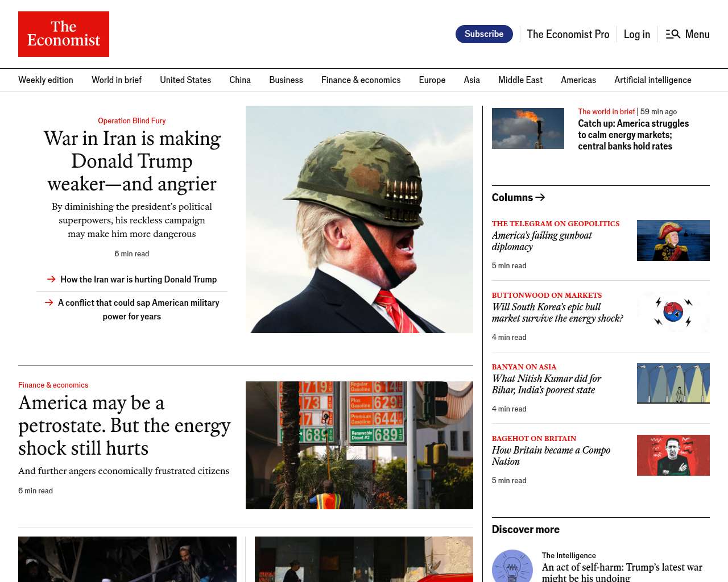Open the Business section
Screen dimensions: 728x582
286,80
